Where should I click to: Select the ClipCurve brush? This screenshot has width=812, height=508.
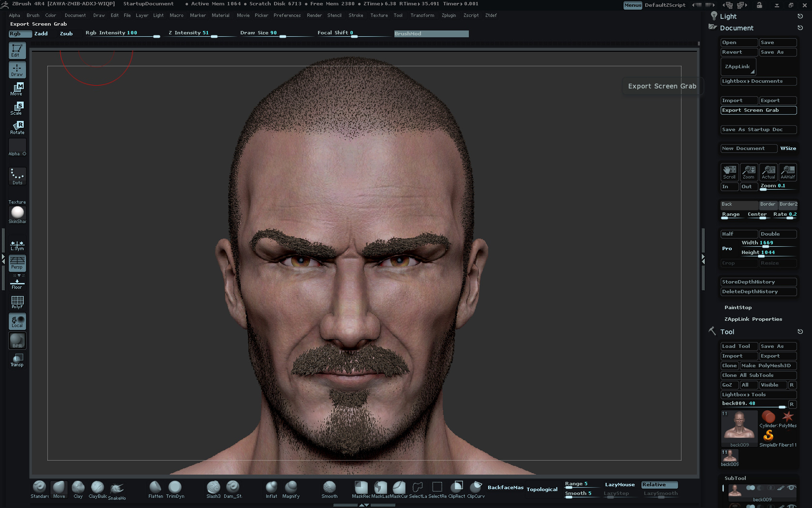point(476,489)
